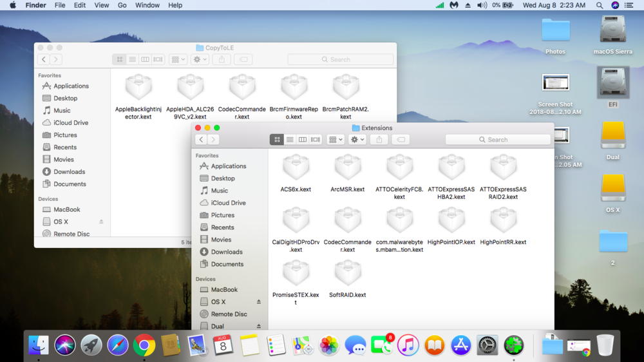Click the Search field in Extensions window
The image size is (644, 362).
click(x=497, y=140)
